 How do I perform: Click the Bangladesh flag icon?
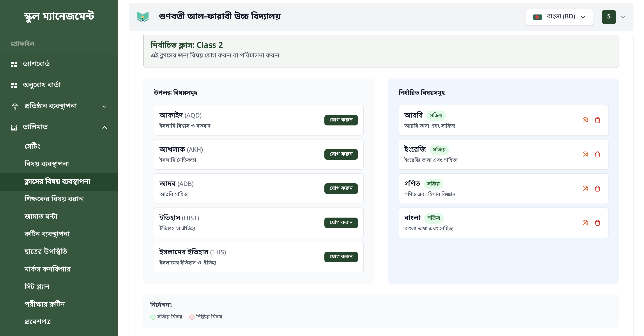(x=537, y=17)
